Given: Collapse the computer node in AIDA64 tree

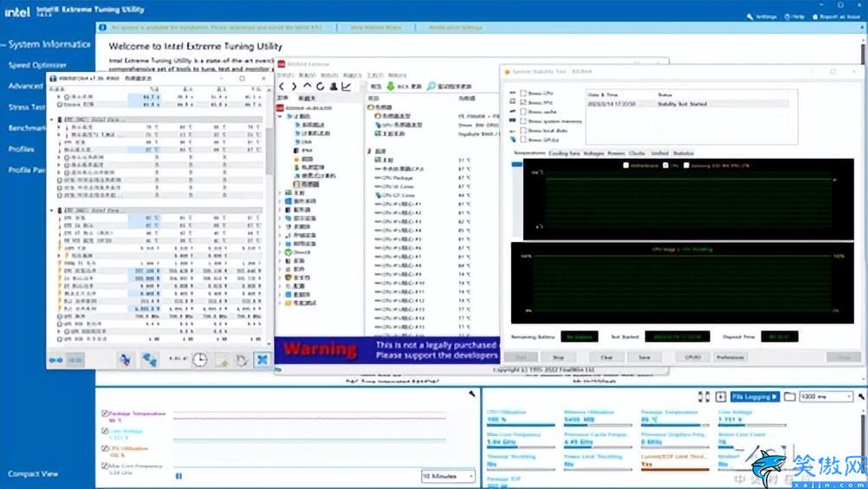Looking at the screenshot, I should 281,116.
